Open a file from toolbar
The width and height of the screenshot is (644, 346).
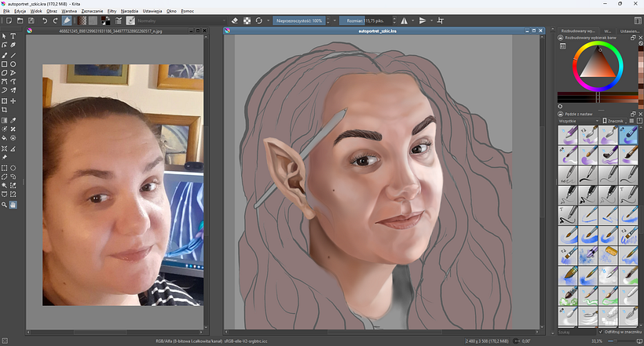click(20, 20)
